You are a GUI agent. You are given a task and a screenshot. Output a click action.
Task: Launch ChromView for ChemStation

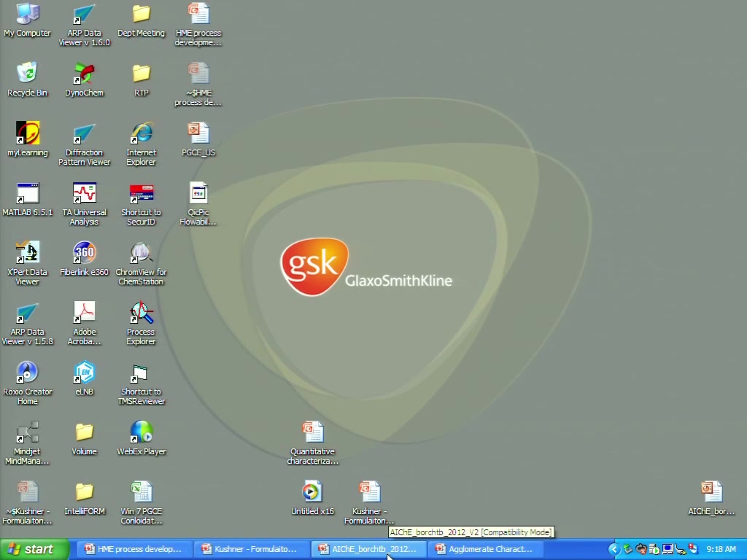141,263
